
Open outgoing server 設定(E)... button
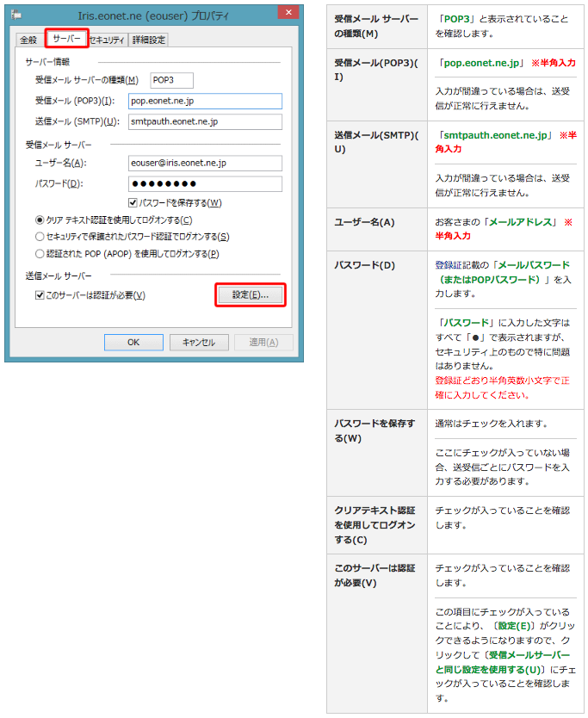(250, 294)
